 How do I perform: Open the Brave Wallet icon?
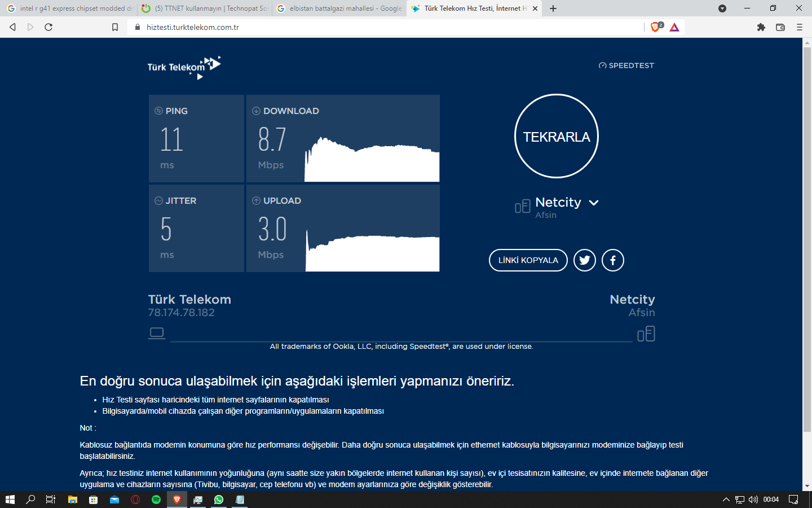tap(780, 27)
